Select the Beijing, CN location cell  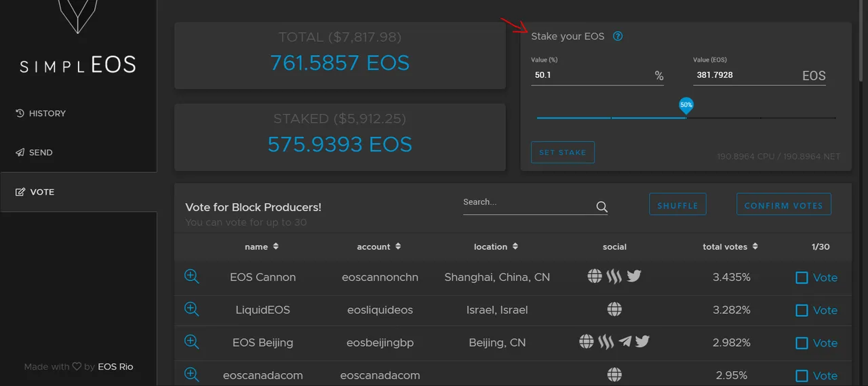click(x=497, y=343)
